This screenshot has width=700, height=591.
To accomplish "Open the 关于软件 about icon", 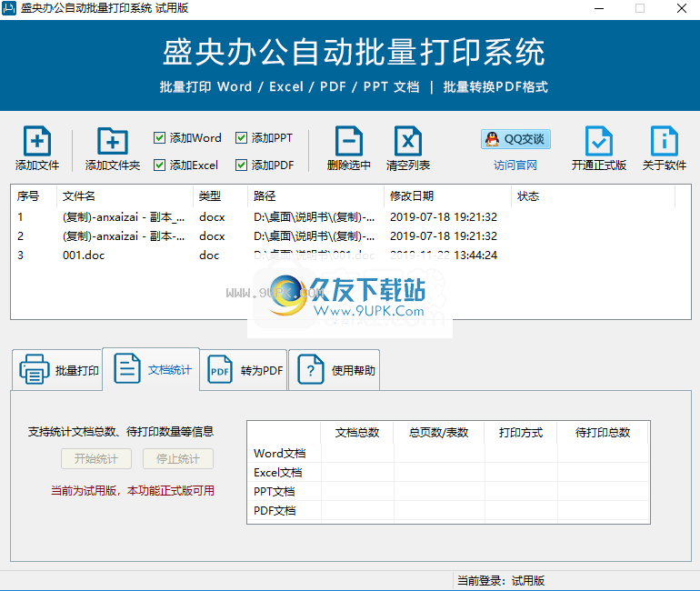I will (x=665, y=142).
